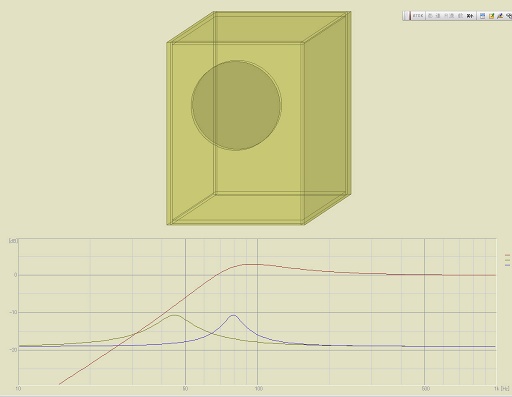Click the toolbar's leftmost text button
This screenshot has height=397, width=512.
[418, 16]
